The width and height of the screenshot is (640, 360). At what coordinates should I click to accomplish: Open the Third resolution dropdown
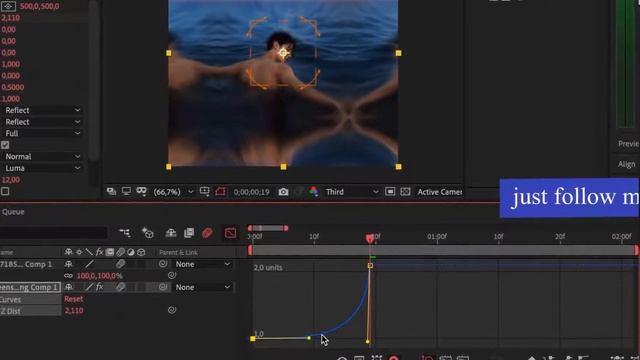[x=352, y=191]
